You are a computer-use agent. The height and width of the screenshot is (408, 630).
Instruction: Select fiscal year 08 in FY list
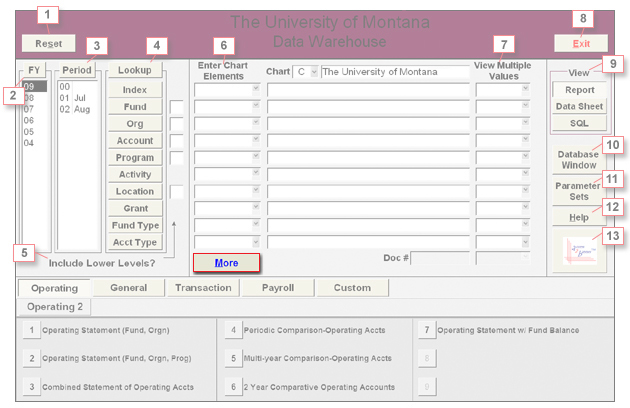[x=30, y=98]
